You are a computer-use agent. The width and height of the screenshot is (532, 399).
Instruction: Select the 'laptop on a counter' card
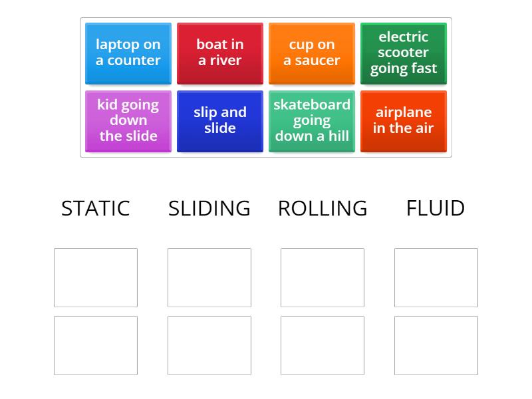pyautogui.click(x=128, y=53)
